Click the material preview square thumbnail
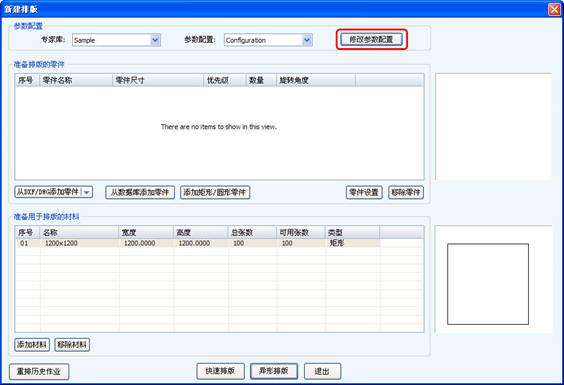This screenshot has width=564, height=385. (488, 284)
